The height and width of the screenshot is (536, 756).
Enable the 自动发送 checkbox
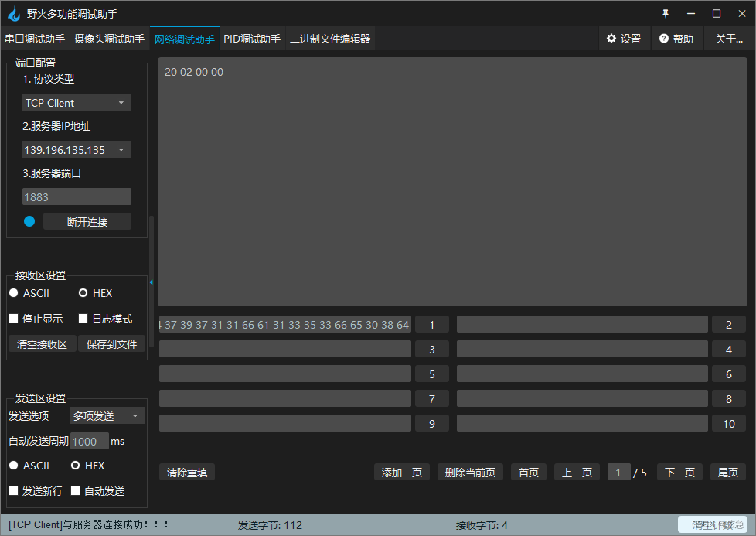(x=98, y=491)
